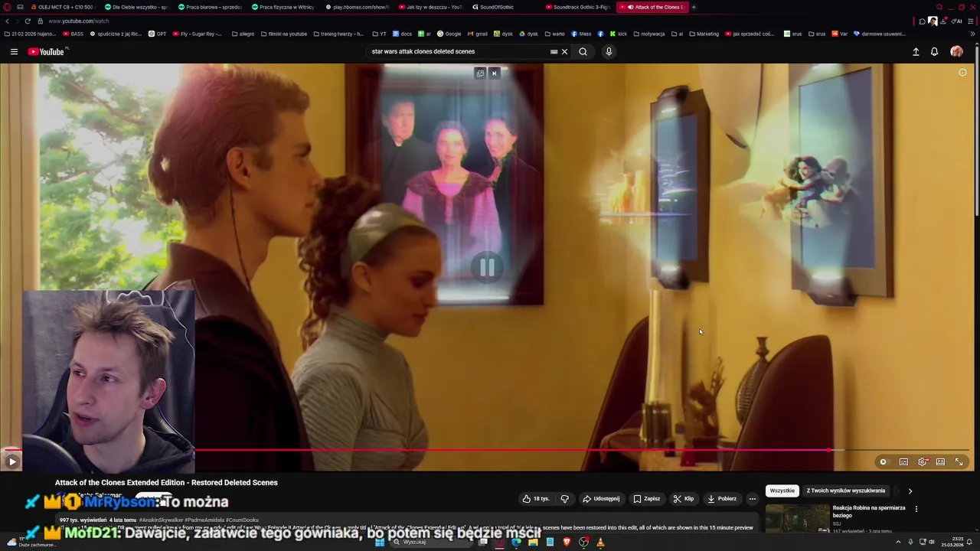
Task: Toggle subtitles in the video player
Action: pos(903,461)
